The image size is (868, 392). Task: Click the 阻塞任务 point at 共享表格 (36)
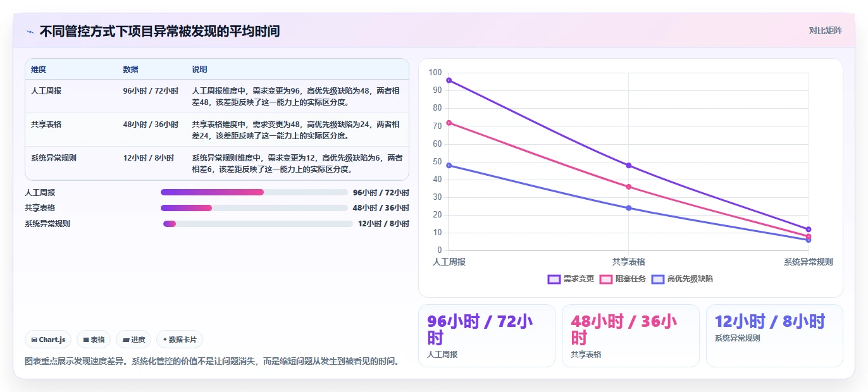pos(629,187)
